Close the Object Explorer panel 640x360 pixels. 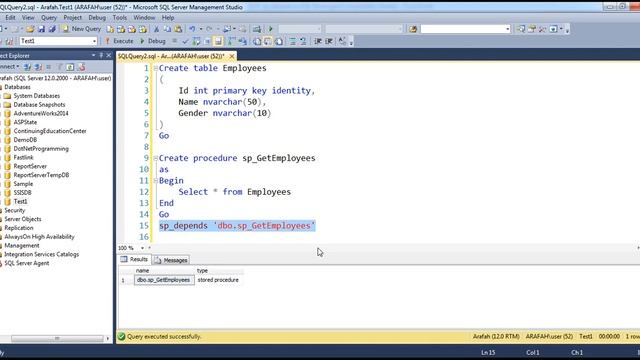(109, 56)
